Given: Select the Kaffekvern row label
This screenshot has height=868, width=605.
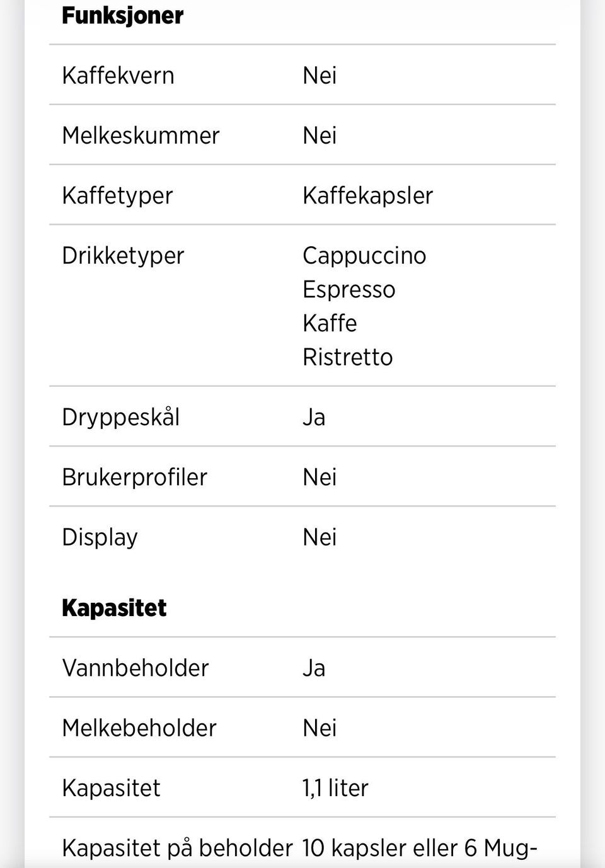Looking at the screenshot, I should click(118, 76).
